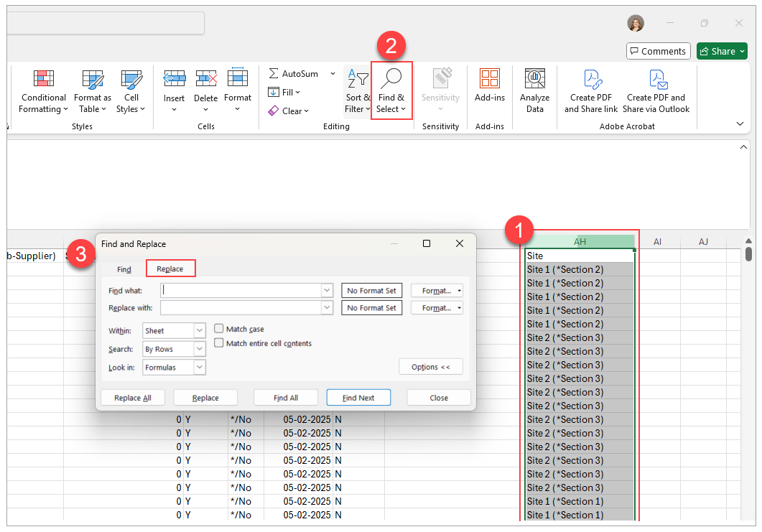Select column AH header
The image size is (762, 532).
coord(580,241)
